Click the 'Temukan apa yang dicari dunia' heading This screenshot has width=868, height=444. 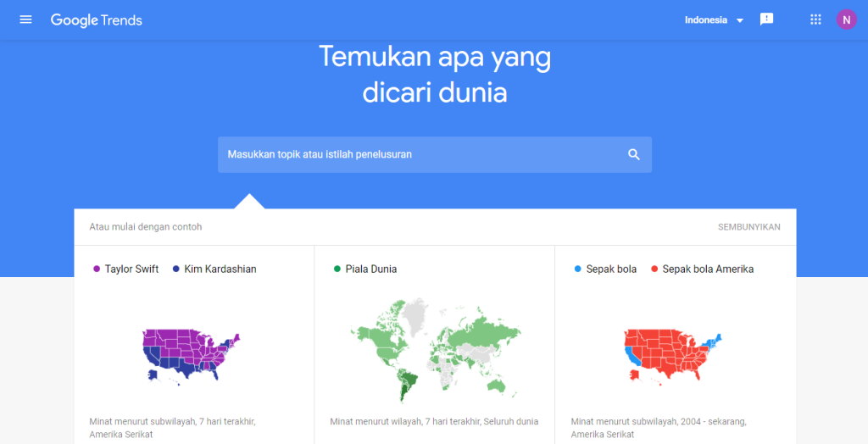[435, 75]
